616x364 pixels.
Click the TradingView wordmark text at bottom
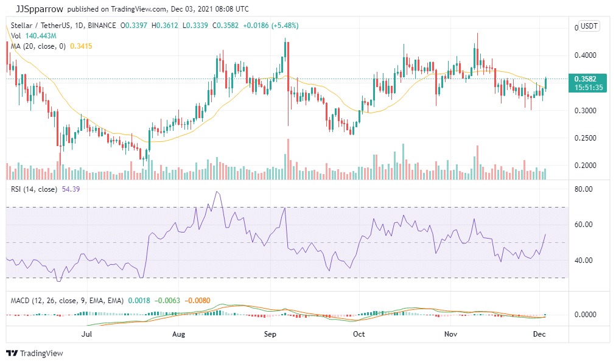41,354
